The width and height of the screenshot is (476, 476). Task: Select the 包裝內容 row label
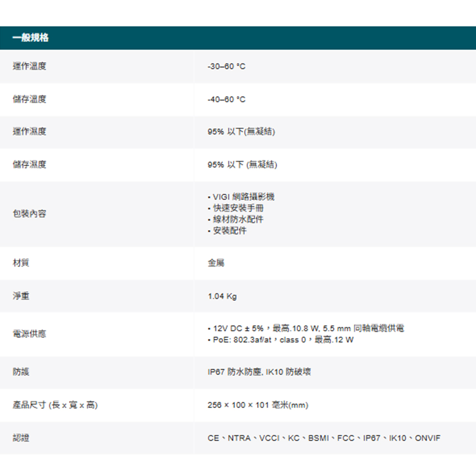[x=30, y=214]
